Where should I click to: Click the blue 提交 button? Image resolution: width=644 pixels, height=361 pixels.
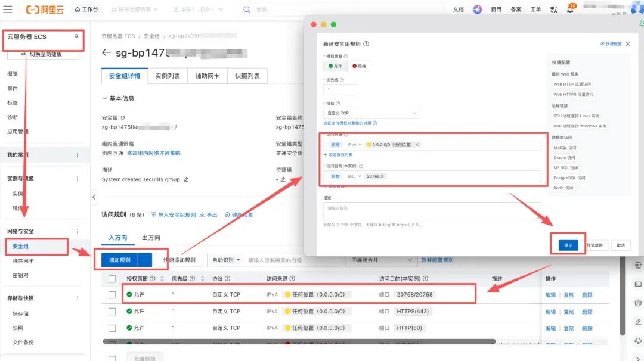568,245
